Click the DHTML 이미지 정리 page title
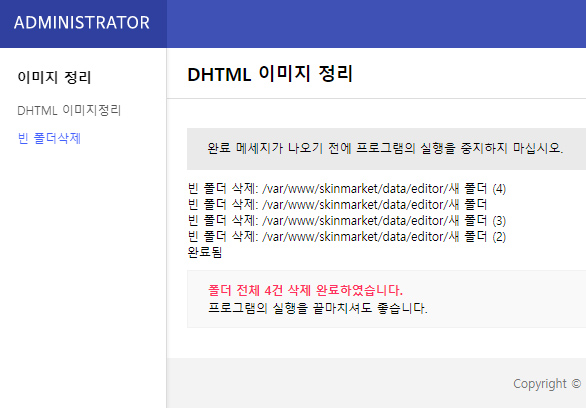The height and width of the screenshot is (408, 586). point(270,74)
